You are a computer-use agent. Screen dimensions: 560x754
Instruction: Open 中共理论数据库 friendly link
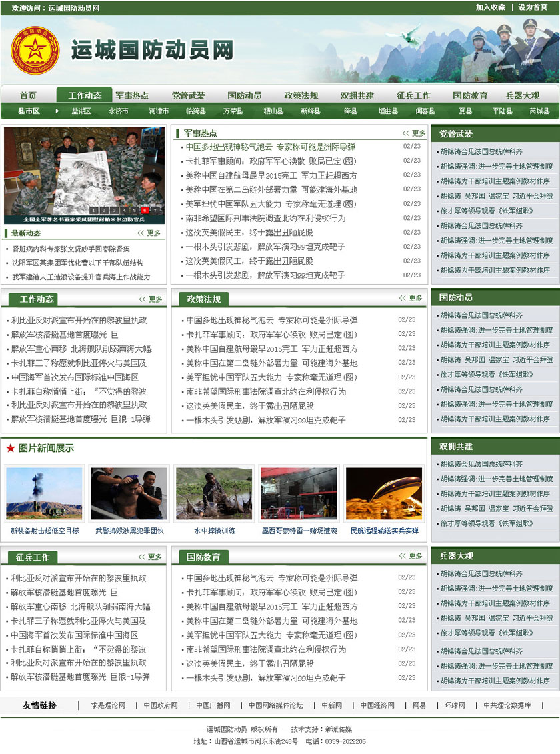click(x=507, y=705)
